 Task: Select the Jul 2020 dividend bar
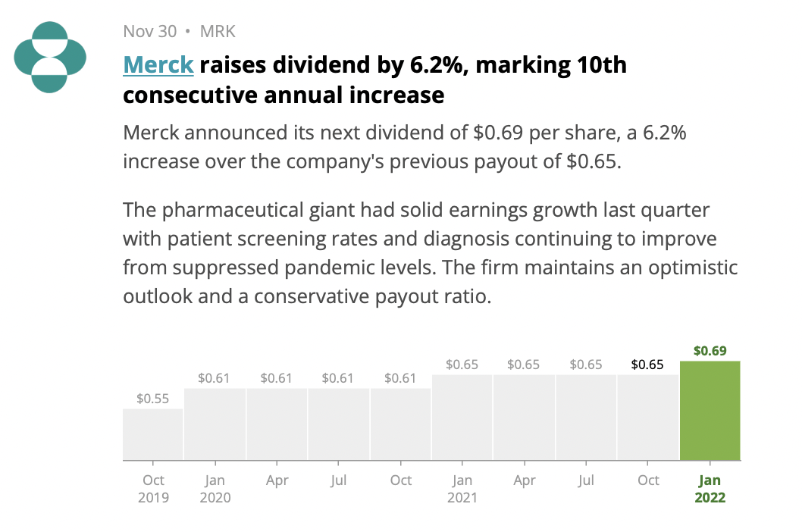coord(339,424)
